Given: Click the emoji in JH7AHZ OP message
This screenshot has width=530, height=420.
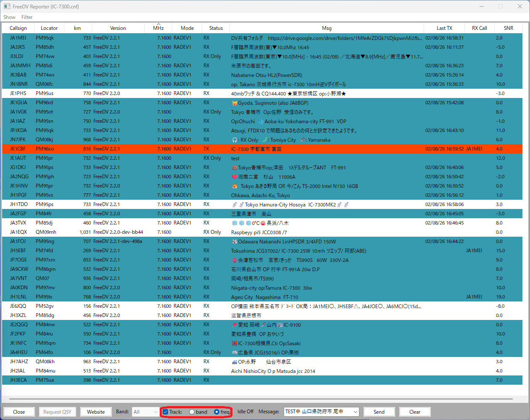Looking at the screenshot, I should [x=234, y=362].
